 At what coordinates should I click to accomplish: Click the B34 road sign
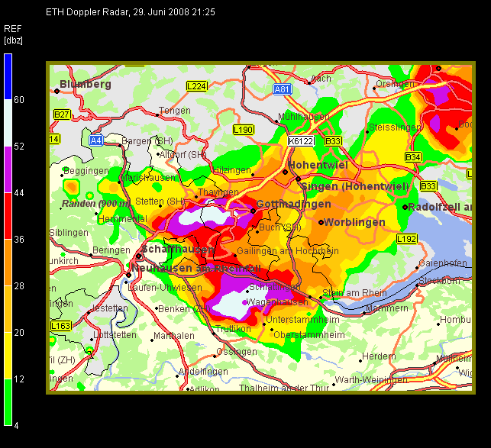pos(413,157)
